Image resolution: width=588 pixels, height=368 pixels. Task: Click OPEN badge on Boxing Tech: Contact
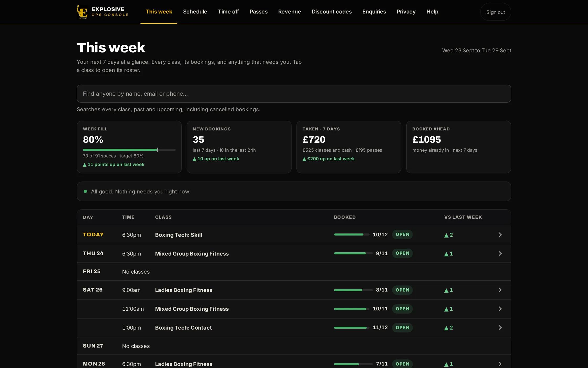[x=402, y=328]
